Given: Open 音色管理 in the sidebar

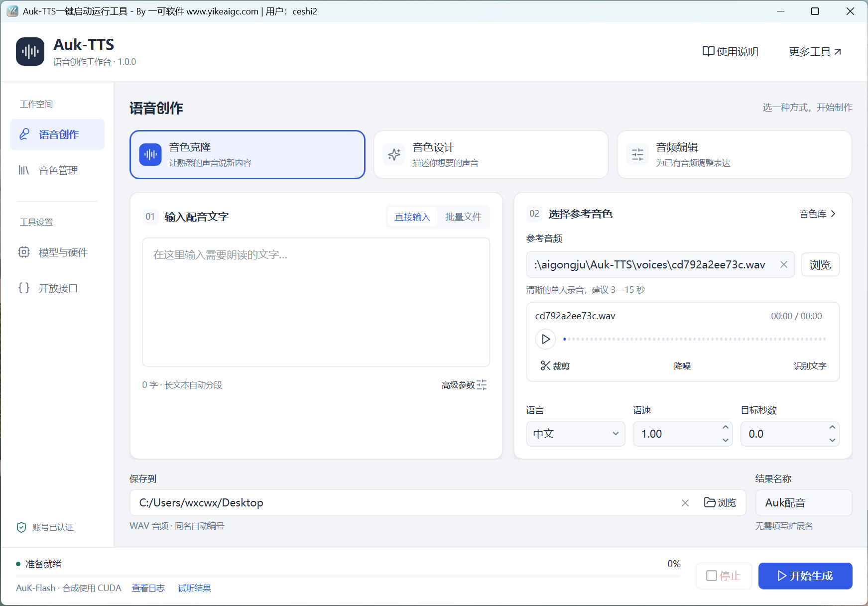Looking at the screenshot, I should click(57, 170).
